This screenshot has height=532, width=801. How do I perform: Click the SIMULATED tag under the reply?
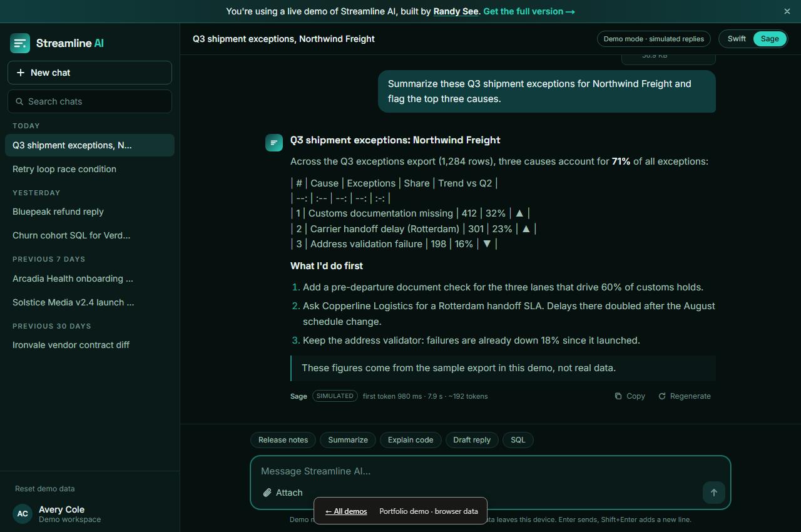click(x=335, y=396)
